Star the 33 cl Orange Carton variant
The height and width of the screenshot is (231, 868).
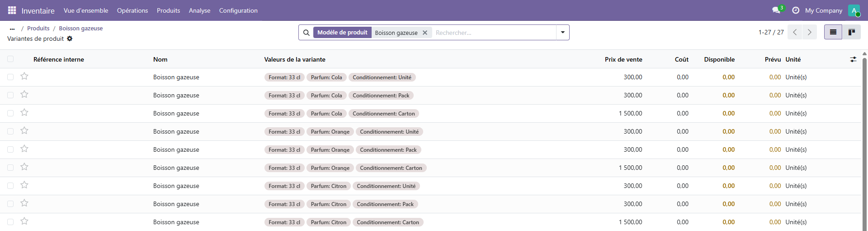[24, 167]
